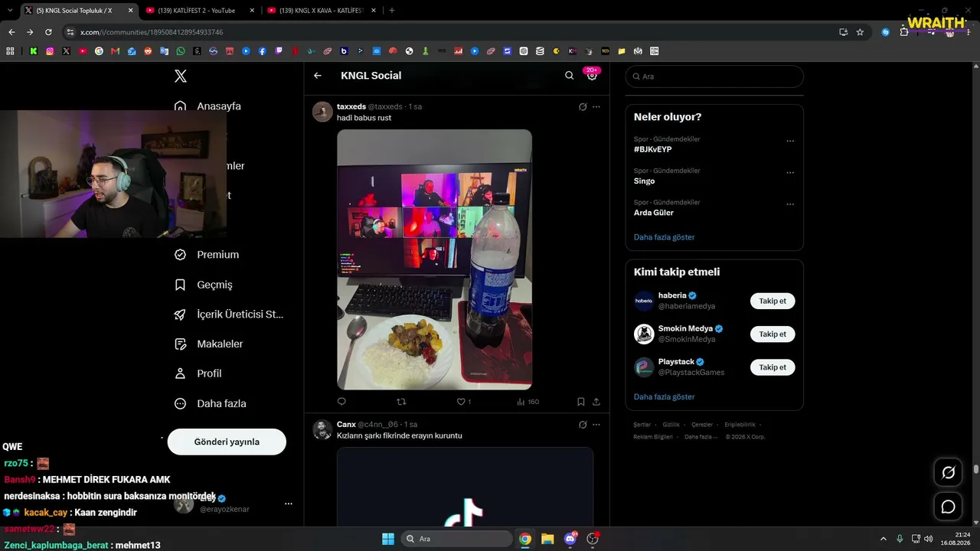980x551 pixels.
Task: Open the more menu on Canx post
Action: 596,425
